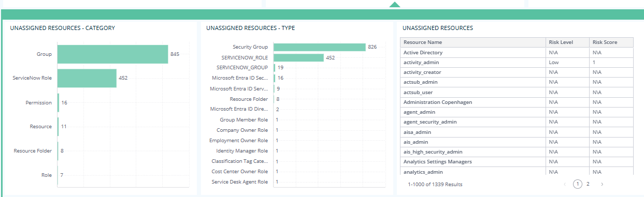Click the Unassigned Resources - Type title
Viewport: 644px width, 197px height.
tap(251, 28)
